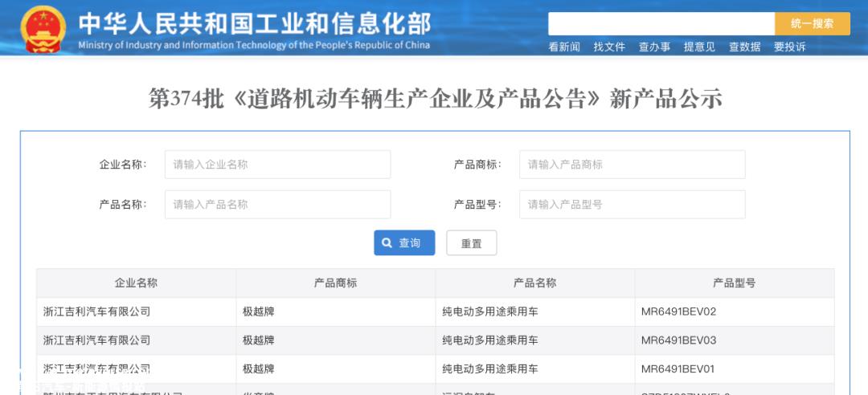Image resolution: width=868 pixels, height=395 pixels.
Task: Open the 提意见 link
Action: tap(699, 47)
